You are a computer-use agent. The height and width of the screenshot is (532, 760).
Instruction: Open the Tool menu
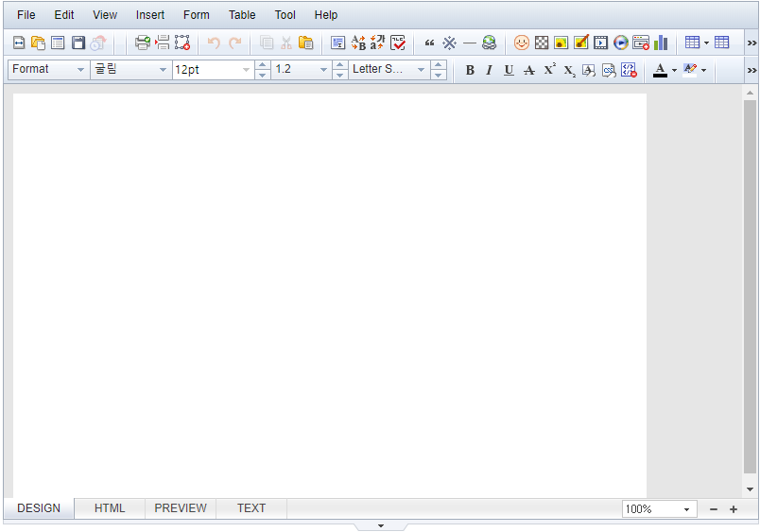(x=285, y=15)
